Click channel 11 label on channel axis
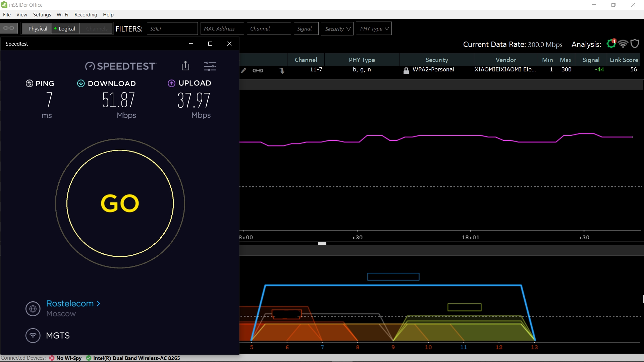The image size is (644, 362). coord(464,347)
